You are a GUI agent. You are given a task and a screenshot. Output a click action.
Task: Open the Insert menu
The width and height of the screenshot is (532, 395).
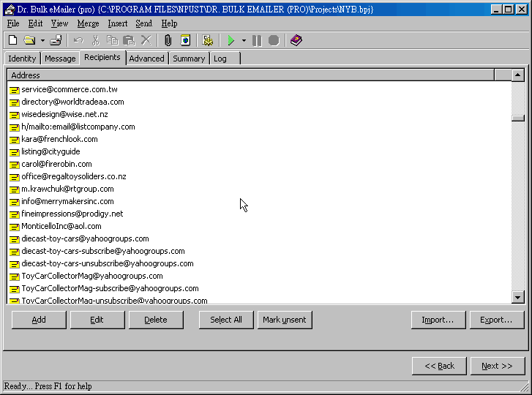coord(118,23)
